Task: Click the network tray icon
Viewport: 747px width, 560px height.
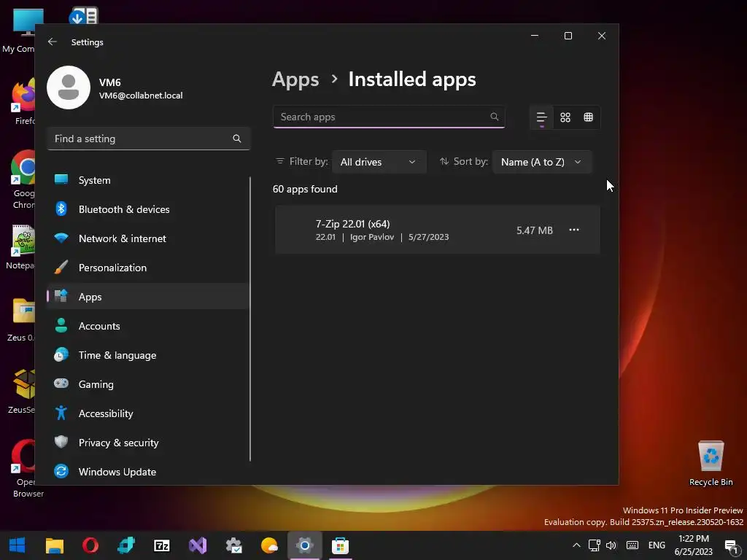Action: [594, 545]
